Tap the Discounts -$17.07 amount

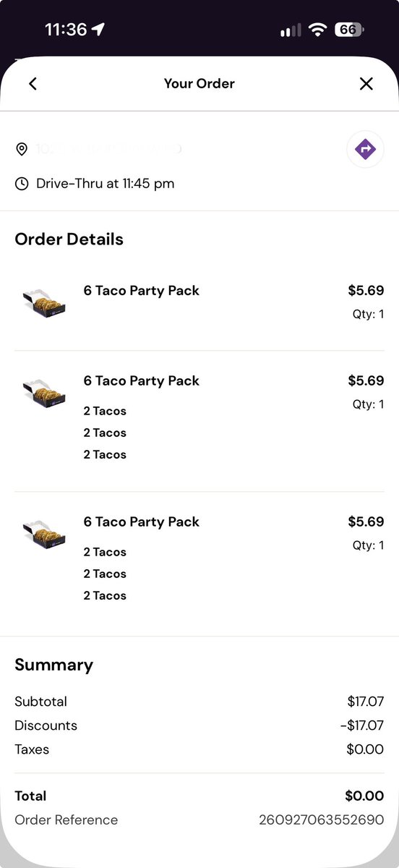[362, 726]
